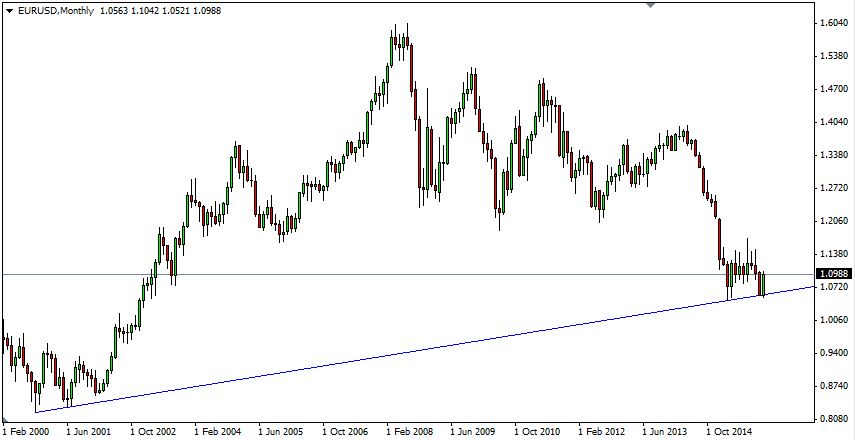Click the chart shift triangle marker at top
The width and height of the screenshot is (855, 440).
click(x=652, y=6)
